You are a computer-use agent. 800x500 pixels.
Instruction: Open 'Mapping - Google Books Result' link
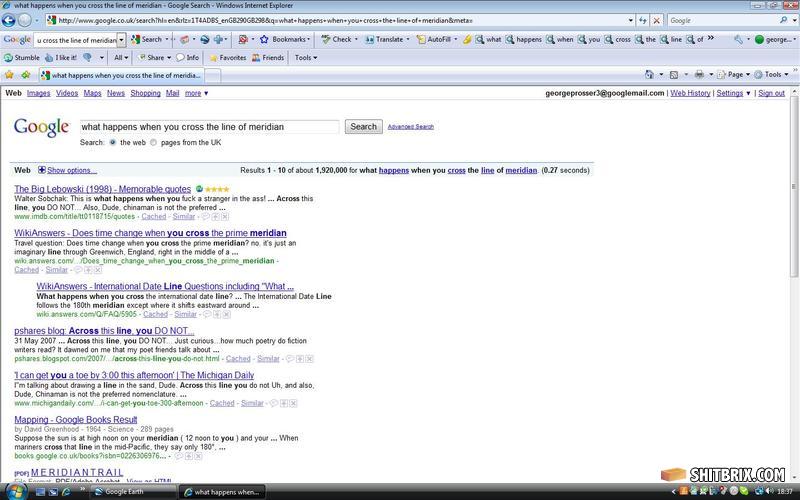click(x=76, y=420)
